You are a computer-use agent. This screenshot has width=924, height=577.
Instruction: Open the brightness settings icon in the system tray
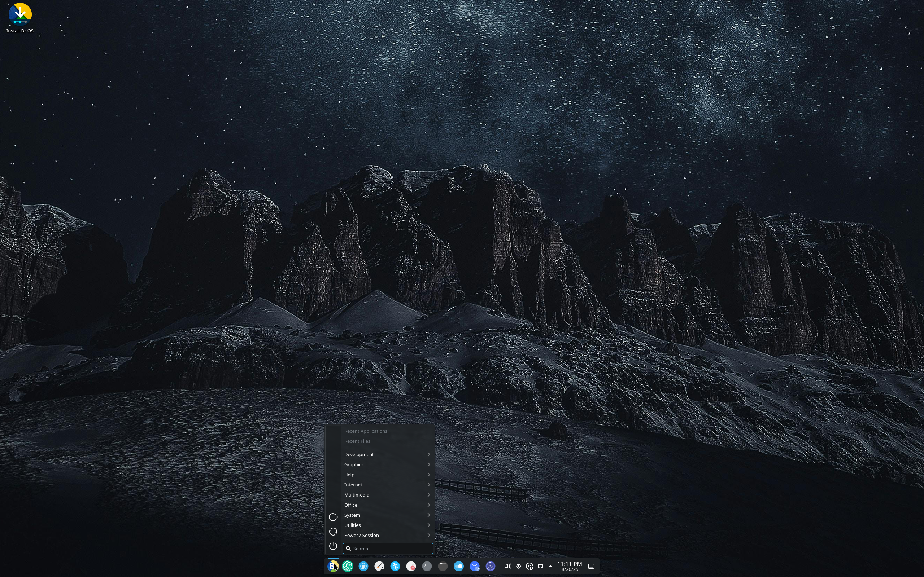click(519, 566)
